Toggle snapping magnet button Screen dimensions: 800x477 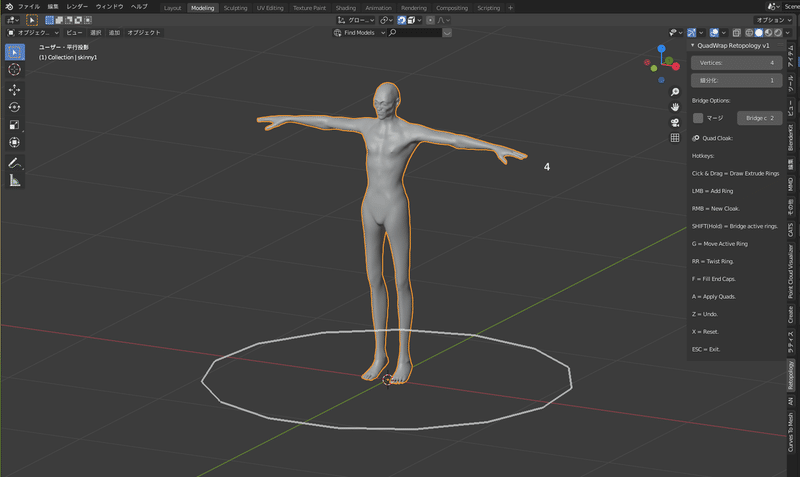pos(402,20)
